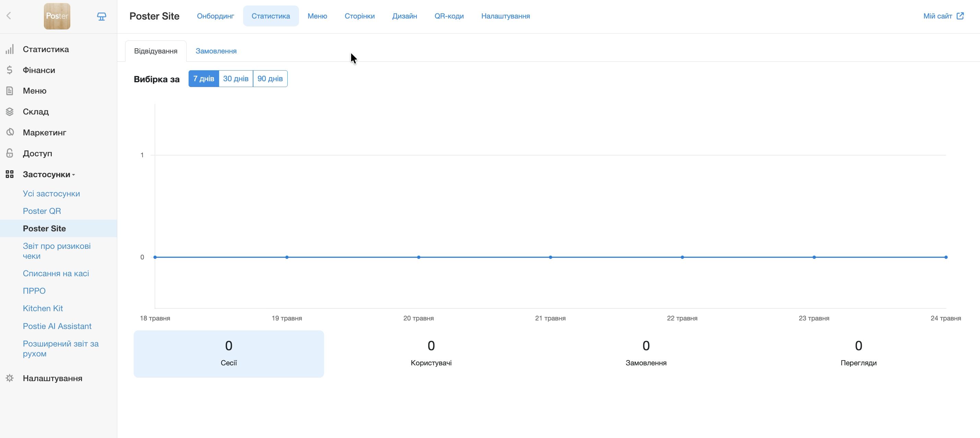Click the chart data point for 23 травня
The width and height of the screenshot is (980, 438).
[x=814, y=257]
